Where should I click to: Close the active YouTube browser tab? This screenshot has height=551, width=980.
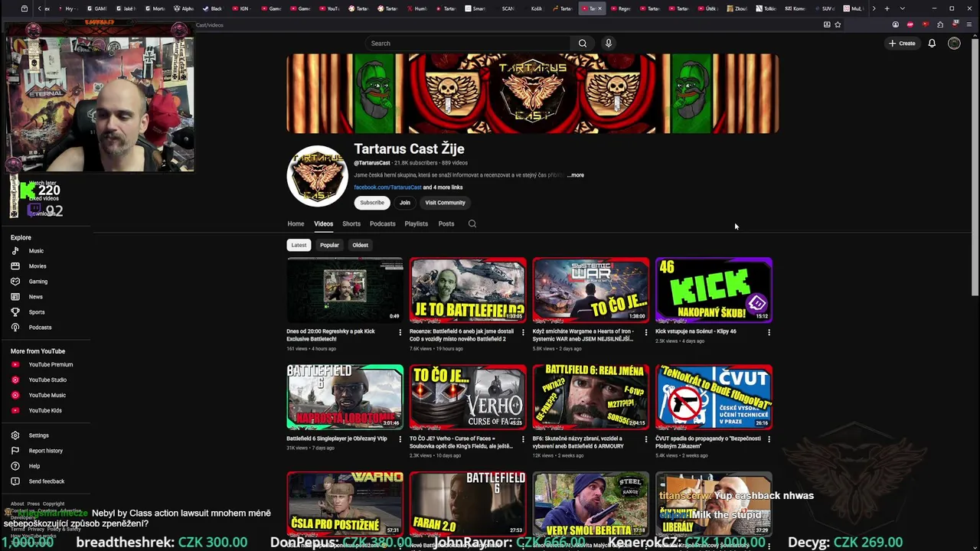600,8
